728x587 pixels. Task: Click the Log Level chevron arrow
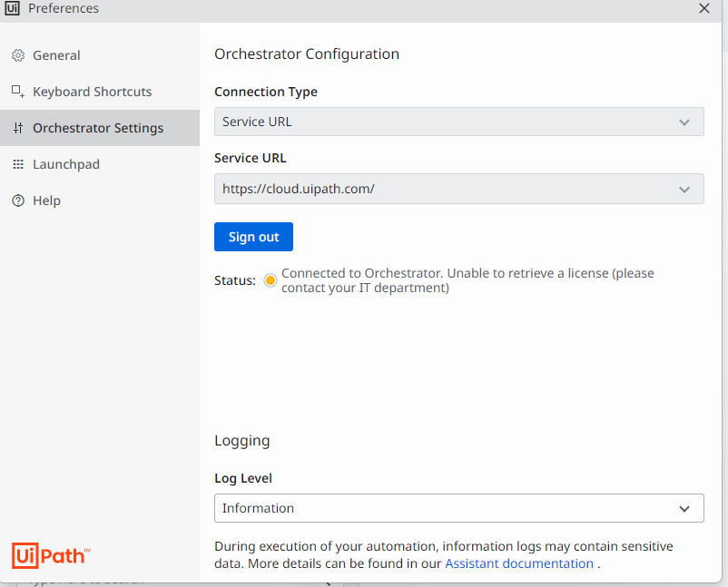684,509
